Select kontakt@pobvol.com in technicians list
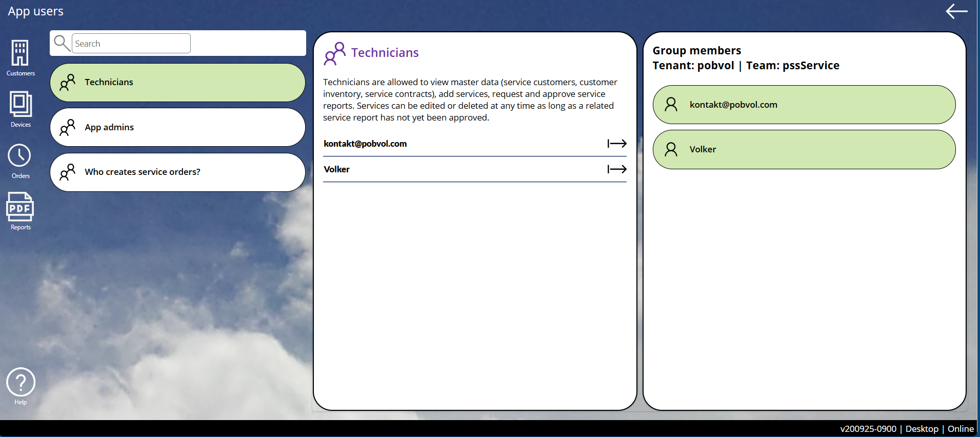 [x=365, y=144]
